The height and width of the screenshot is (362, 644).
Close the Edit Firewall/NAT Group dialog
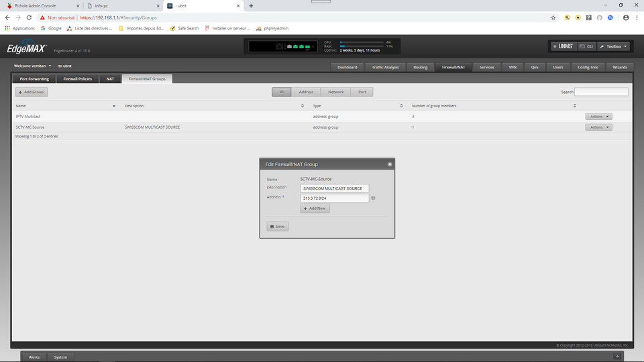pos(390,164)
